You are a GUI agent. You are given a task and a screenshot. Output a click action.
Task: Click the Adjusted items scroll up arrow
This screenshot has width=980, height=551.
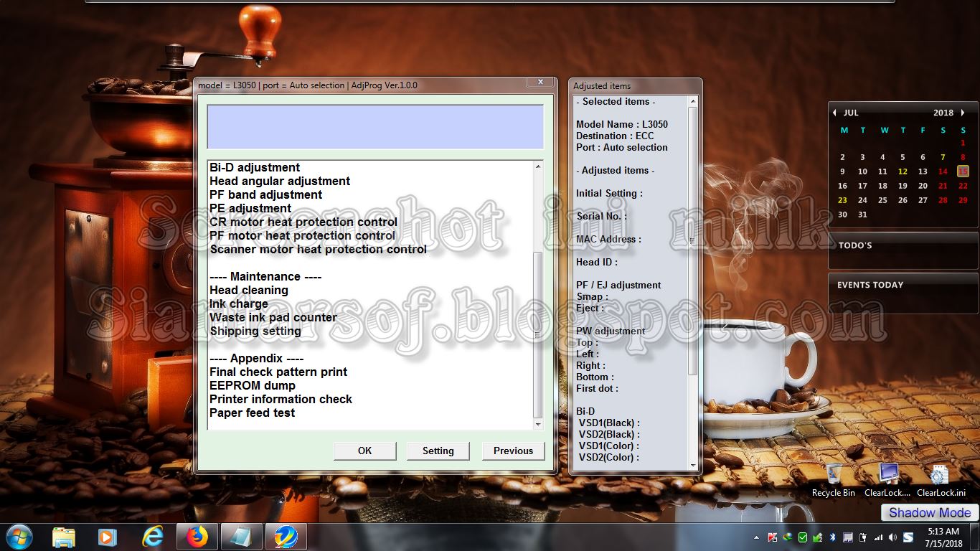693,101
